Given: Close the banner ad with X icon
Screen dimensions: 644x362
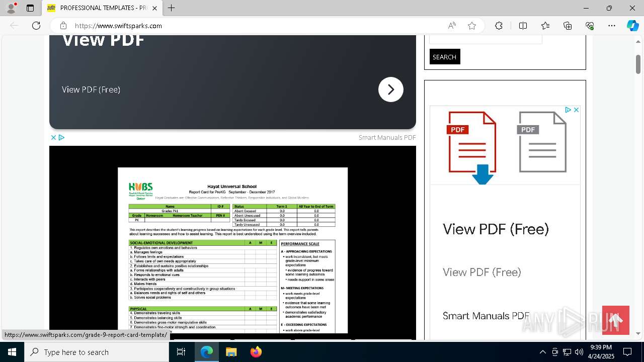Looking at the screenshot, I should click(x=53, y=137).
